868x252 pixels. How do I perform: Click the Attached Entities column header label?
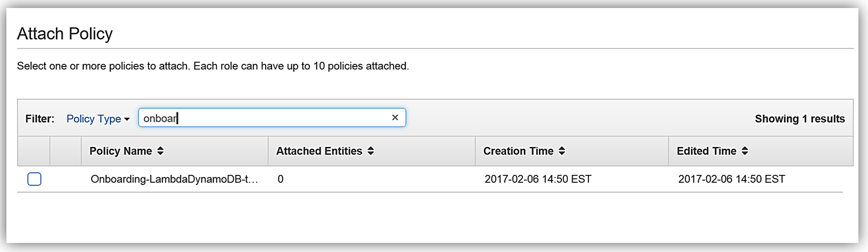tap(319, 151)
